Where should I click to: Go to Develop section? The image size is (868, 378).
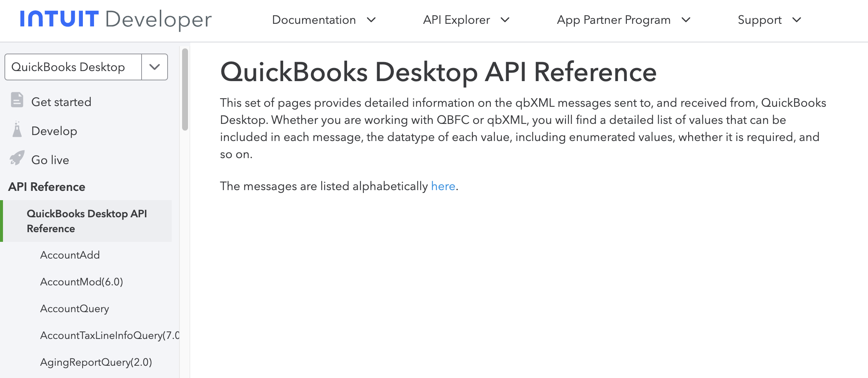tap(54, 131)
